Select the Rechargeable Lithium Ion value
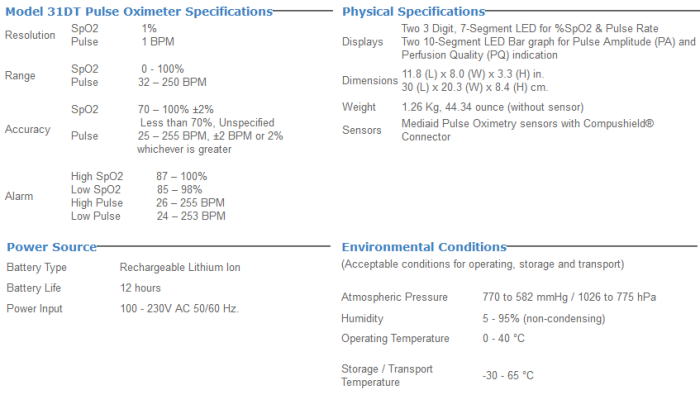 [180, 267]
